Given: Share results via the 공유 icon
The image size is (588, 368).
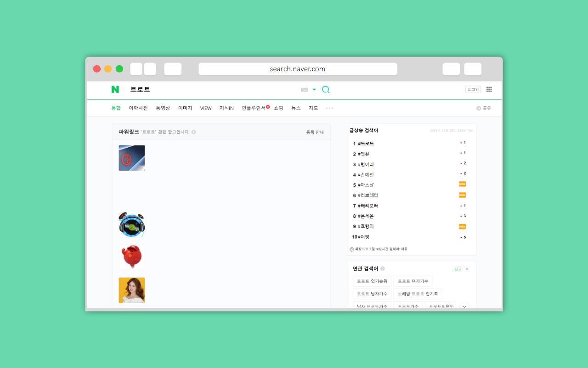Looking at the screenshot, I should point(480,108).
